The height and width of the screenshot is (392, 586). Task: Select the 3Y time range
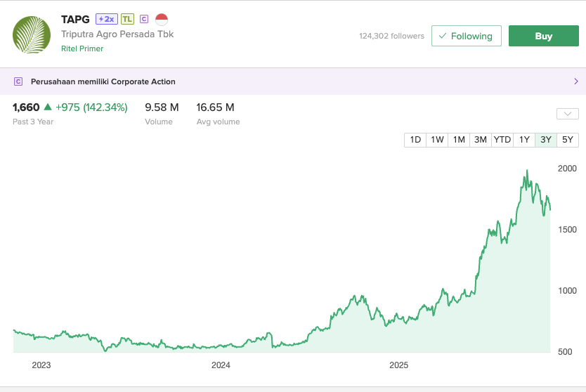click(545, 140)
